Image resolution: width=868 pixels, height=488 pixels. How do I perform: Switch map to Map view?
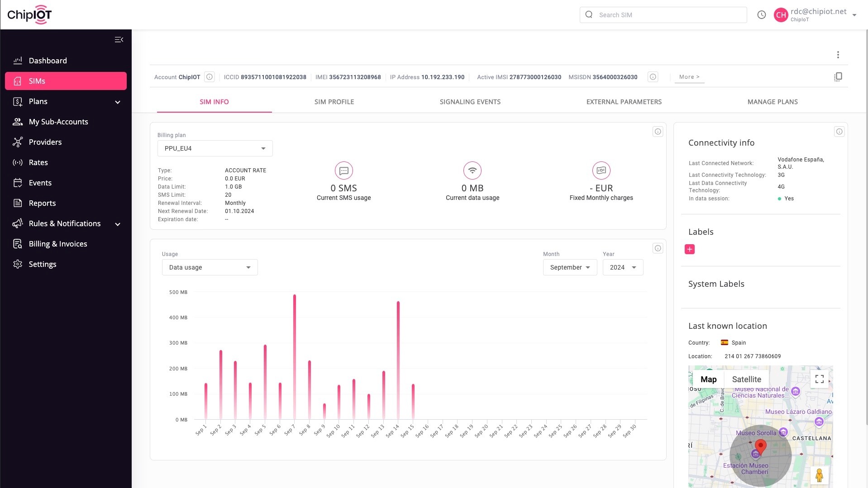[709, 379]
